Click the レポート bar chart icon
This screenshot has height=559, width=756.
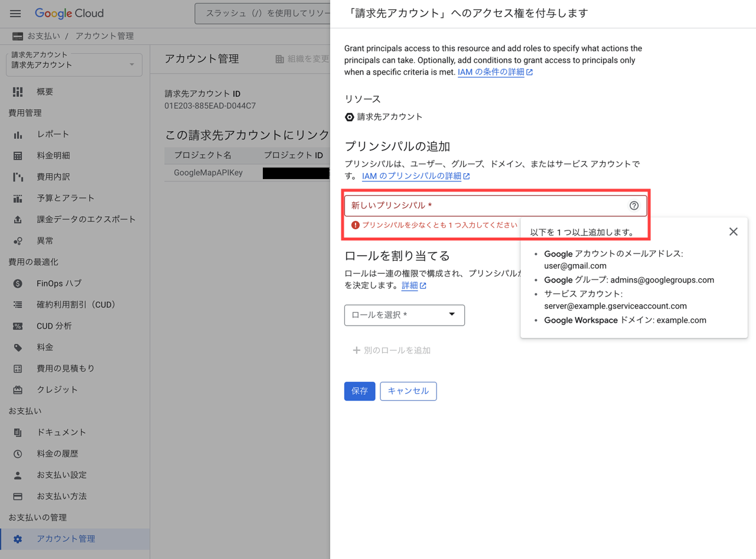point(18,134)
